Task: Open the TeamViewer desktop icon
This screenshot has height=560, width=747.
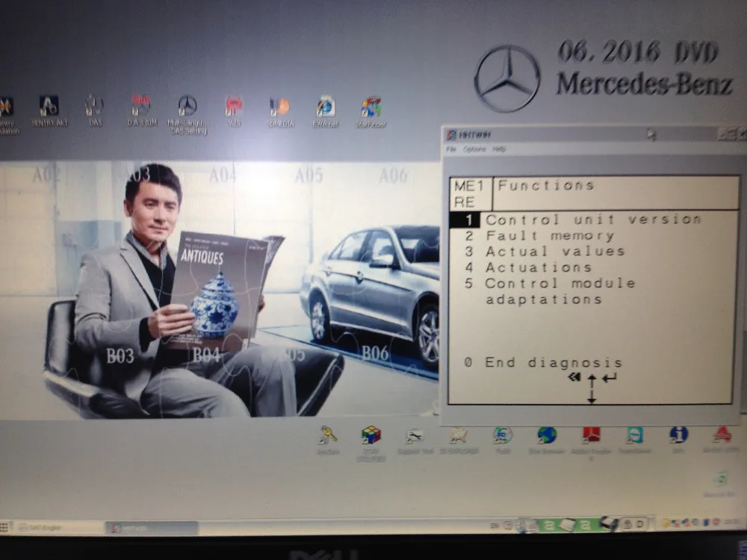Action: coord(634,440)
